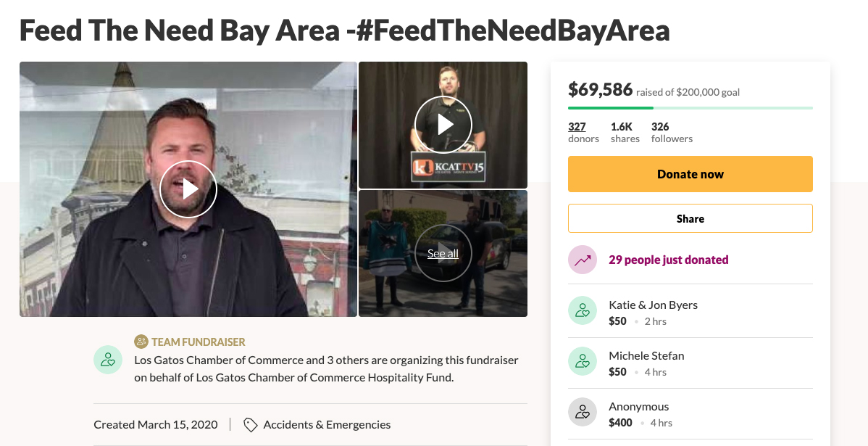Click the tag icon beside Accidents & Emergencies
868x446 pixels.
(x=250, y=425)
